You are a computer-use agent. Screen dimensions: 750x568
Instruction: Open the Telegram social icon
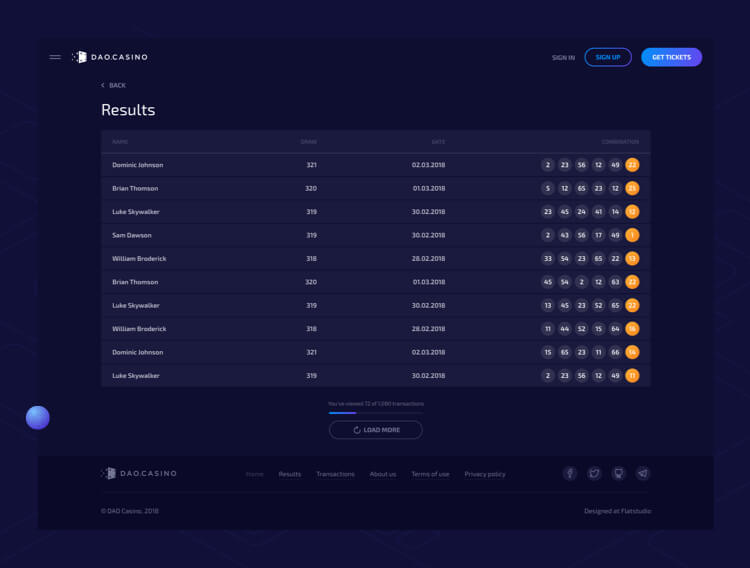(643, 474)
